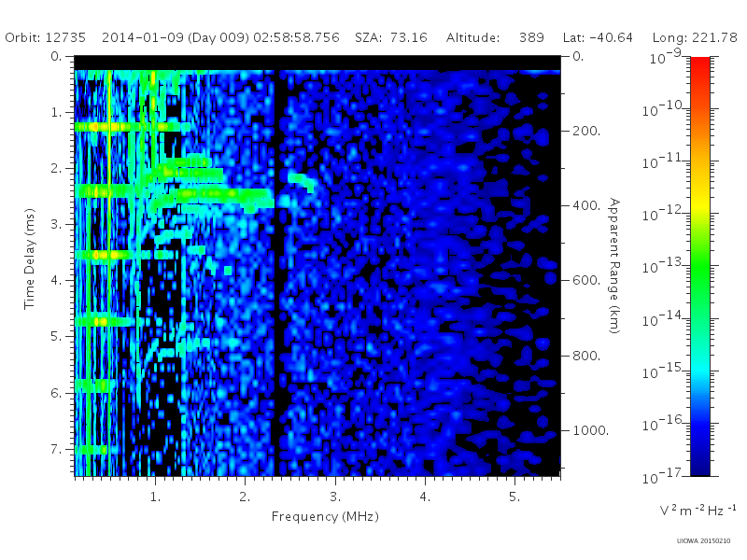This screenshot has width=747, height=560.
Task: Click the timestamp '02:58:58.756'
Action: pos(296,37)
